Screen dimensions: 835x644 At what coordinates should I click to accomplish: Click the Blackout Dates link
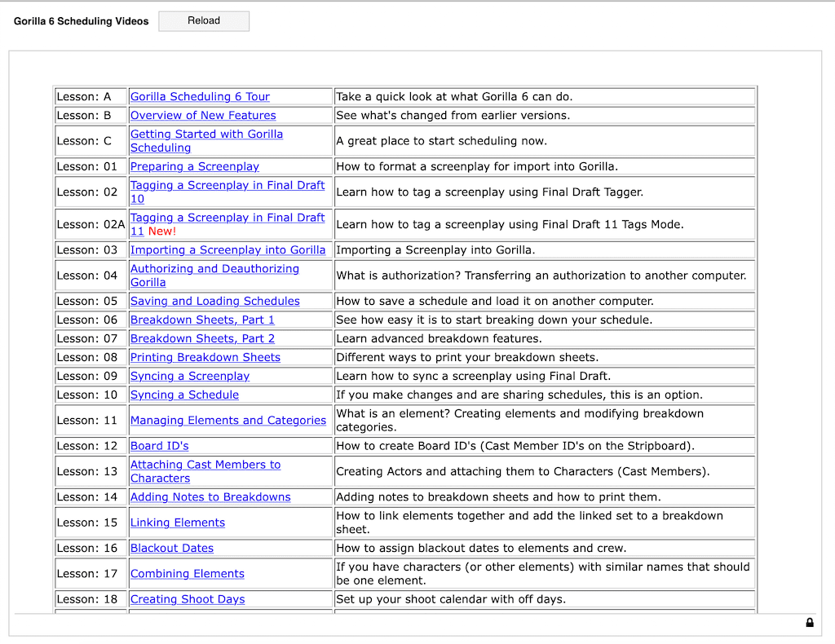[x=172, y=549]
